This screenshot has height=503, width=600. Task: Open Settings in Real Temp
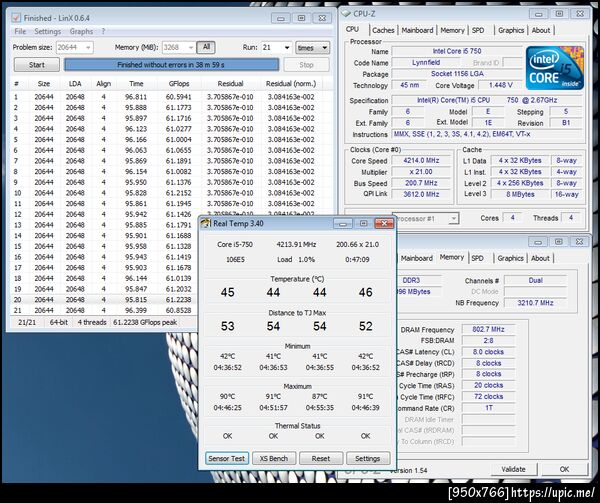368,458
